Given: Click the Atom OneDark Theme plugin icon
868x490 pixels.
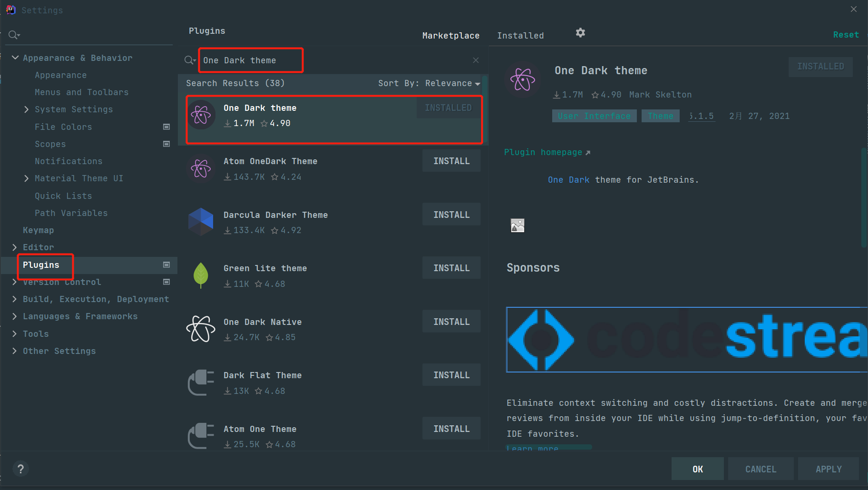Looking at the screenshot, I should tap(201, 168).
